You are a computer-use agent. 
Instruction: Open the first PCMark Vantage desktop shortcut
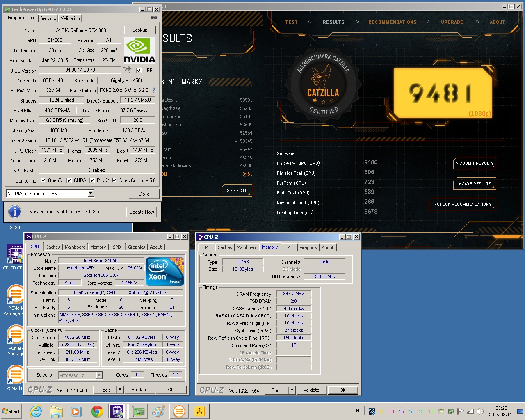(15, 299)
